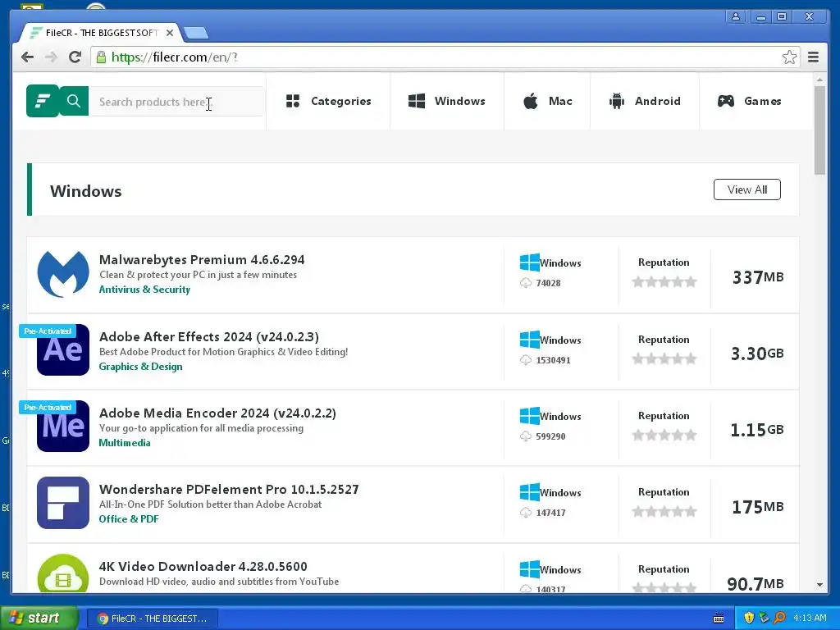Open the Multimedia category link
The width and height of the screenshot is (840, 630).
125,443
